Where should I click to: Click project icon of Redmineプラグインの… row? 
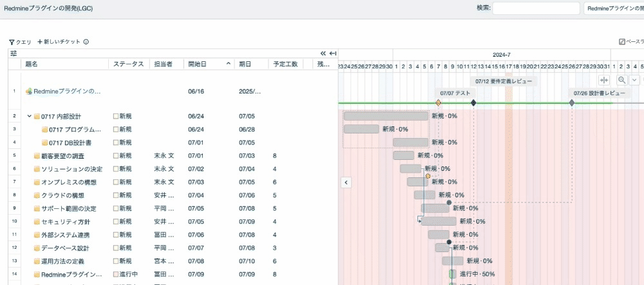click(29, 92)
